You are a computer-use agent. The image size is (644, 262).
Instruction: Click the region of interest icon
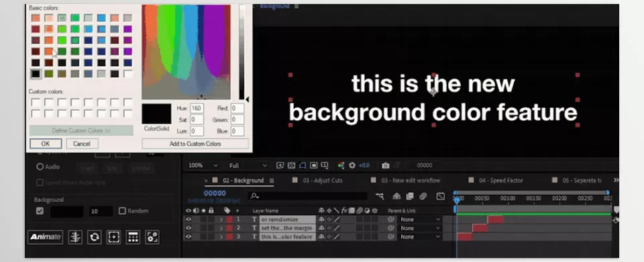tap(314, 165)
